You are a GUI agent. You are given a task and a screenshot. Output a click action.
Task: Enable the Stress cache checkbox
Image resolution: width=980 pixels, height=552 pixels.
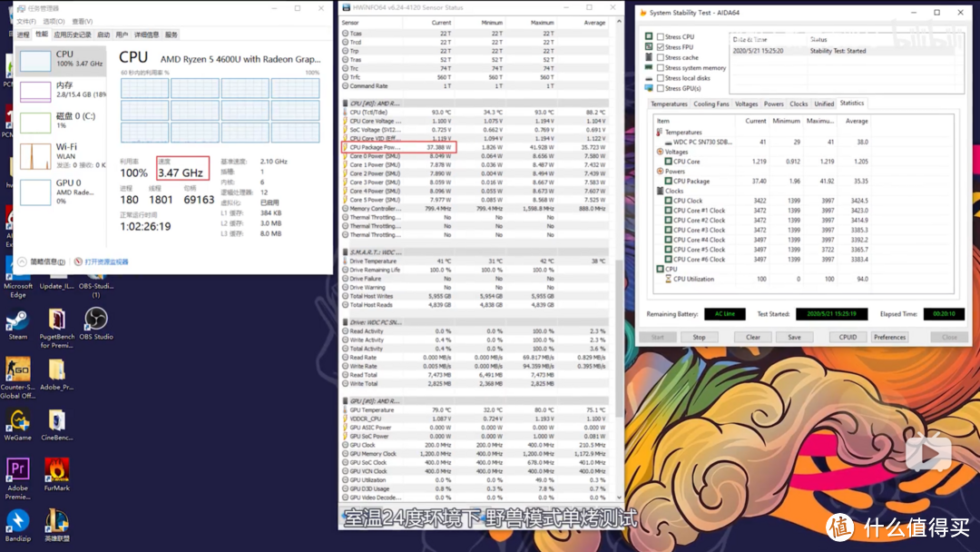660,57
